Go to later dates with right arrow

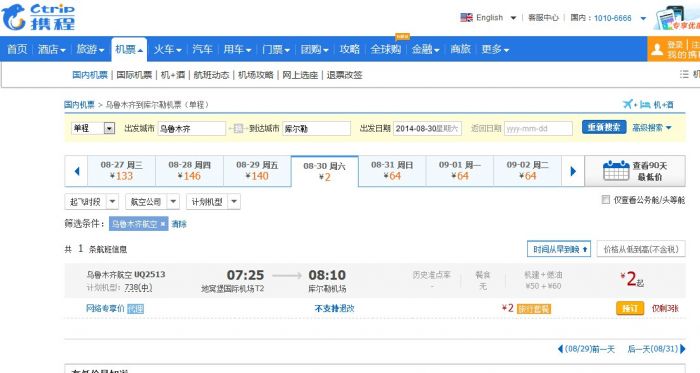pos(573,171)
